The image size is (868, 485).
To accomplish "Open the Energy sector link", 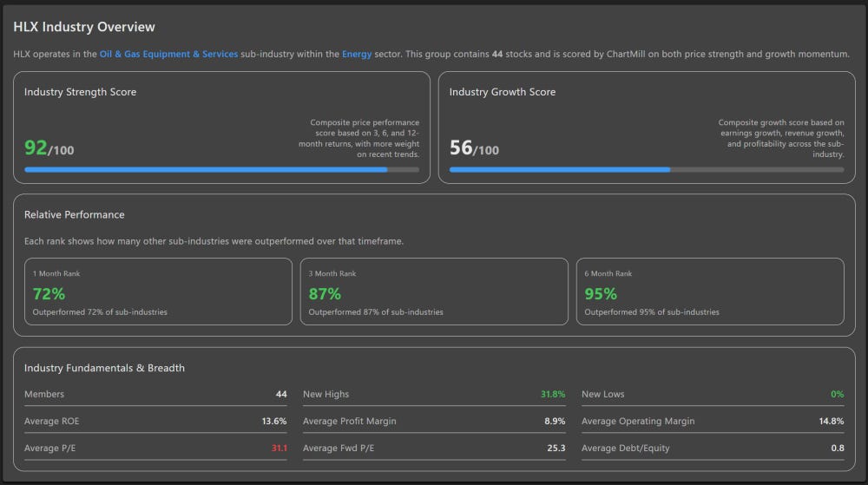I will pyautogui.click(x=357, y=54).
